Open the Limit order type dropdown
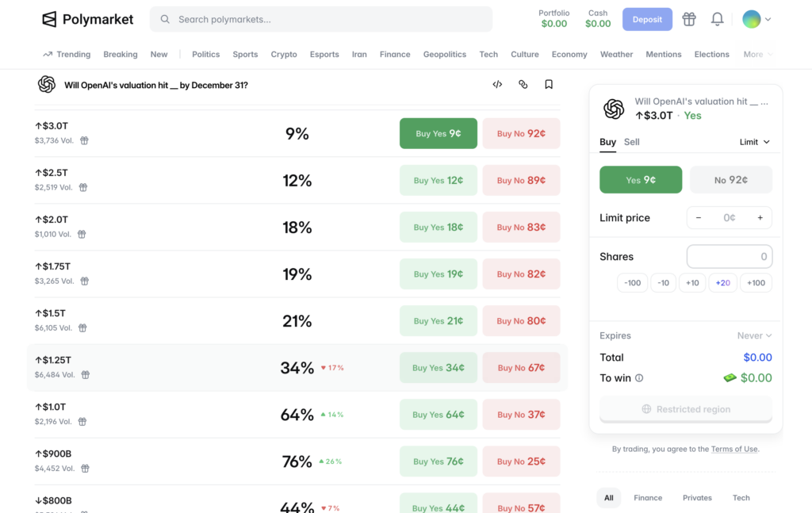Screen dimensions: 812x513 (x=754, y=142)
